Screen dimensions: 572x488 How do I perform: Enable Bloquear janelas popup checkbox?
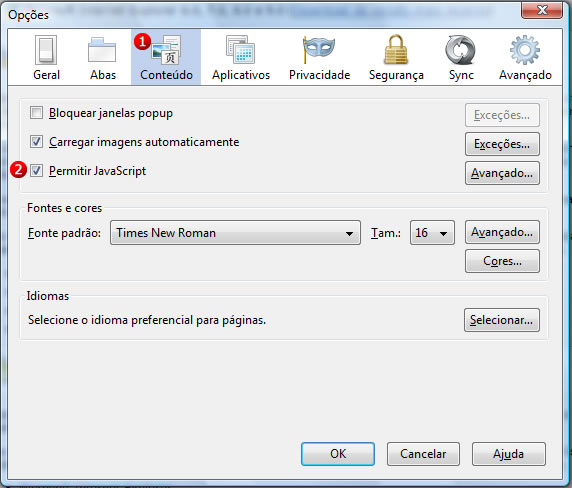click(x=36, y=113)
